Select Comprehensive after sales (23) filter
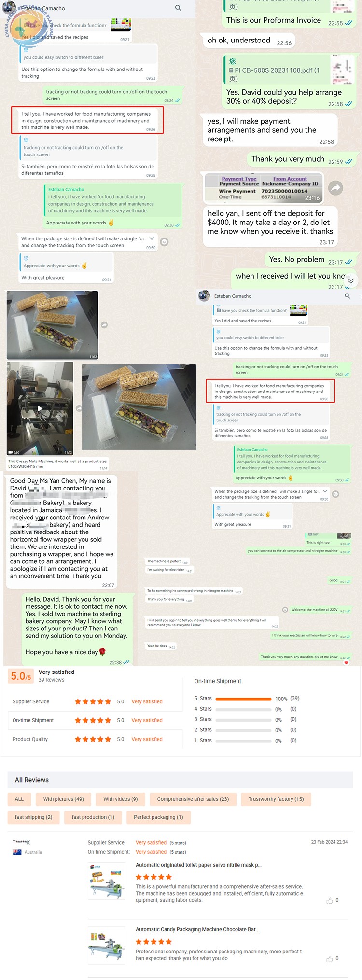Viewport: 362px width, 980px height. [x=193, y=799]
